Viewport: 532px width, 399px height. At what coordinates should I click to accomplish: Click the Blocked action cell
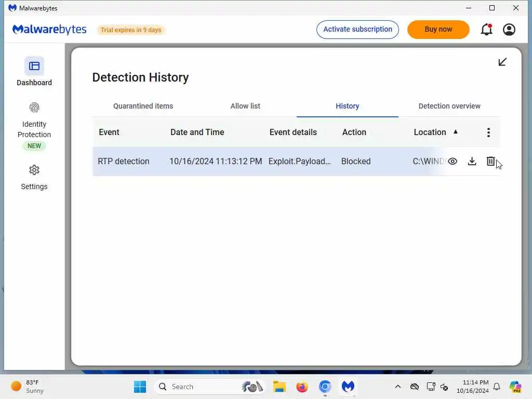[x=355, y=161]
